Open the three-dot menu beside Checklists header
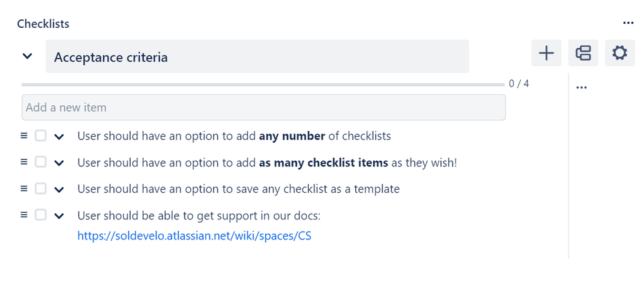 click(x=628, y=23)
